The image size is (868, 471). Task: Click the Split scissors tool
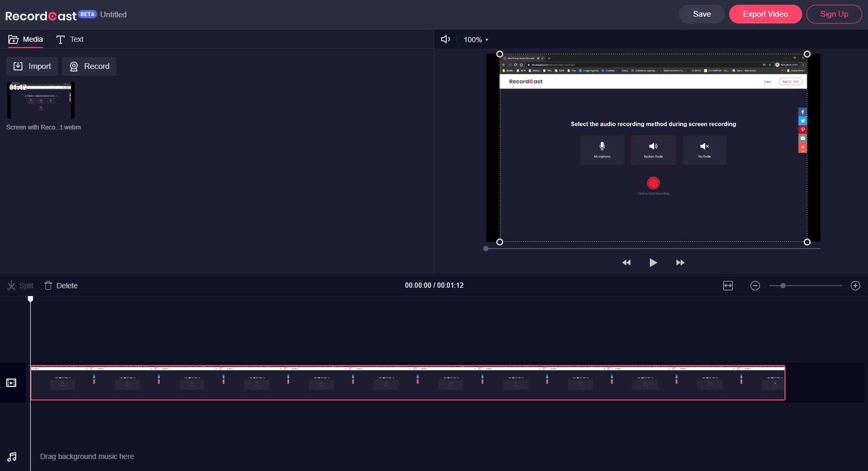click(x=20, y=286)
